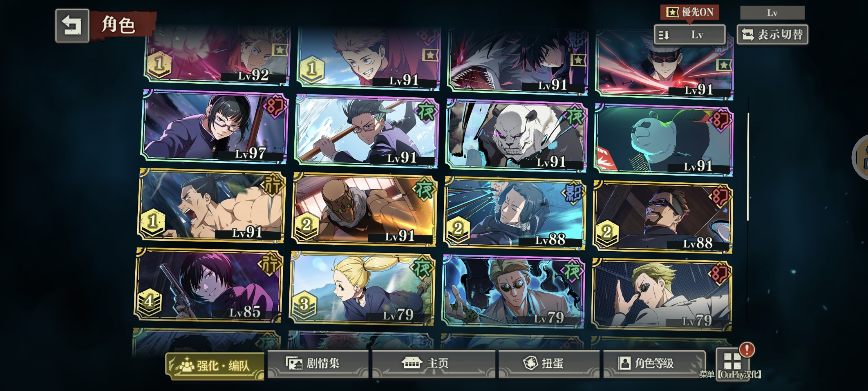Go to the 主页 home button
The width and height of the screenshot is (868, 391).
[433, 363]
